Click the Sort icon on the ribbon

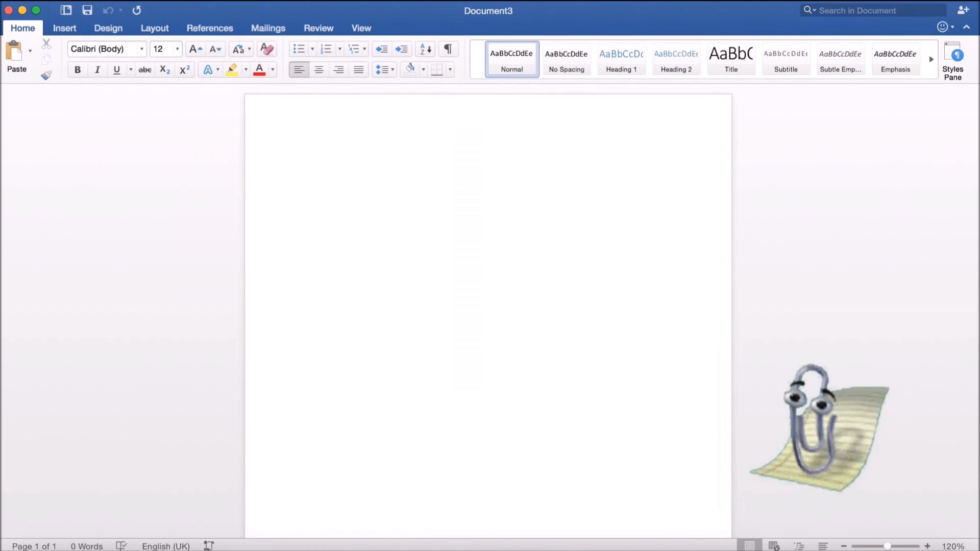coord(424,49)
